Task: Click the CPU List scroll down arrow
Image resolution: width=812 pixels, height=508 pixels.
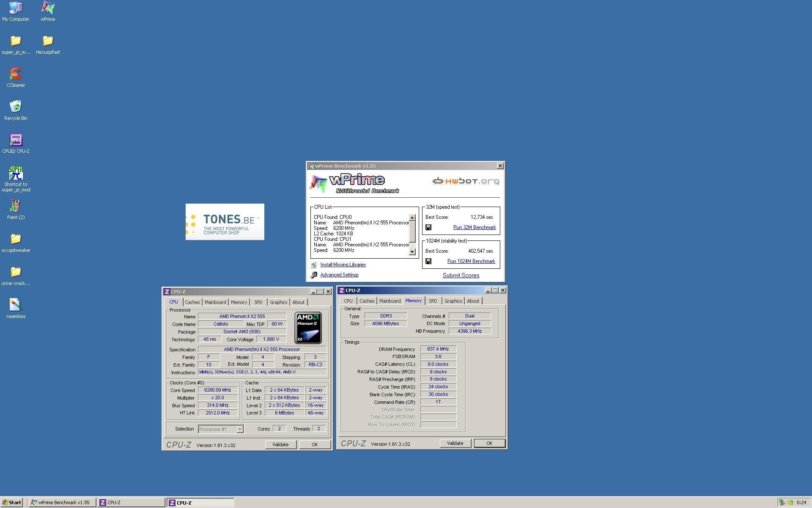Action: 412,252
